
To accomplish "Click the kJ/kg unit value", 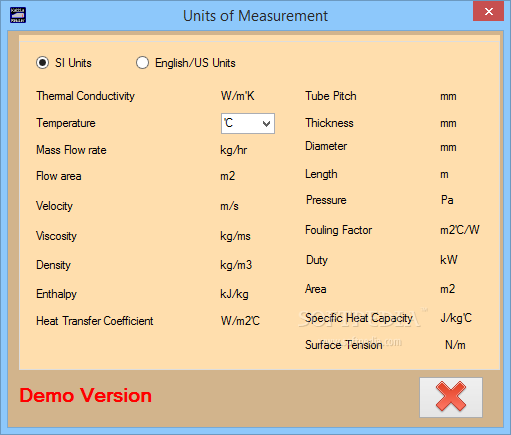I will coord(234,294).
